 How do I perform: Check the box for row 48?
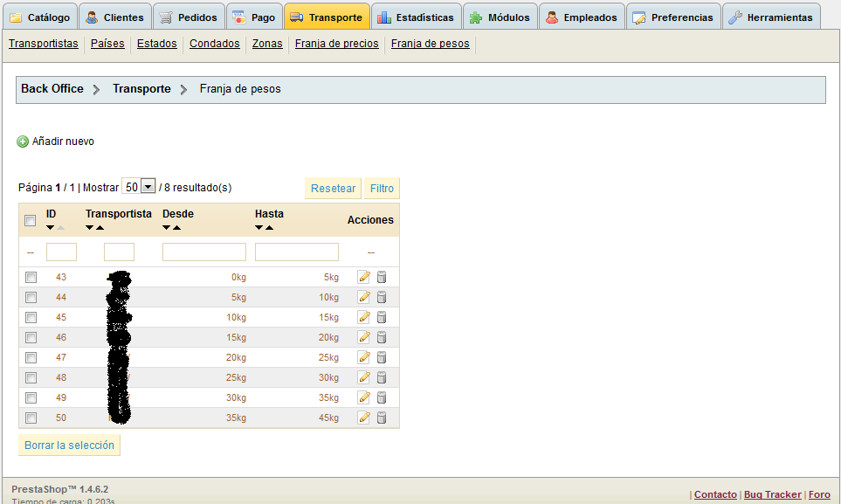[x=31, y=378]
